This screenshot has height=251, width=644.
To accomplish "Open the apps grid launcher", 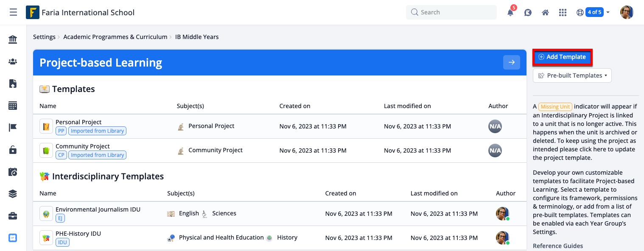I will tap(563, 13).
